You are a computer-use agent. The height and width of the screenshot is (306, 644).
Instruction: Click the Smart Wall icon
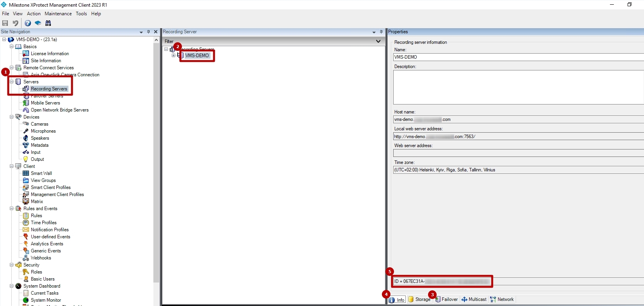(x=26, y=173)
